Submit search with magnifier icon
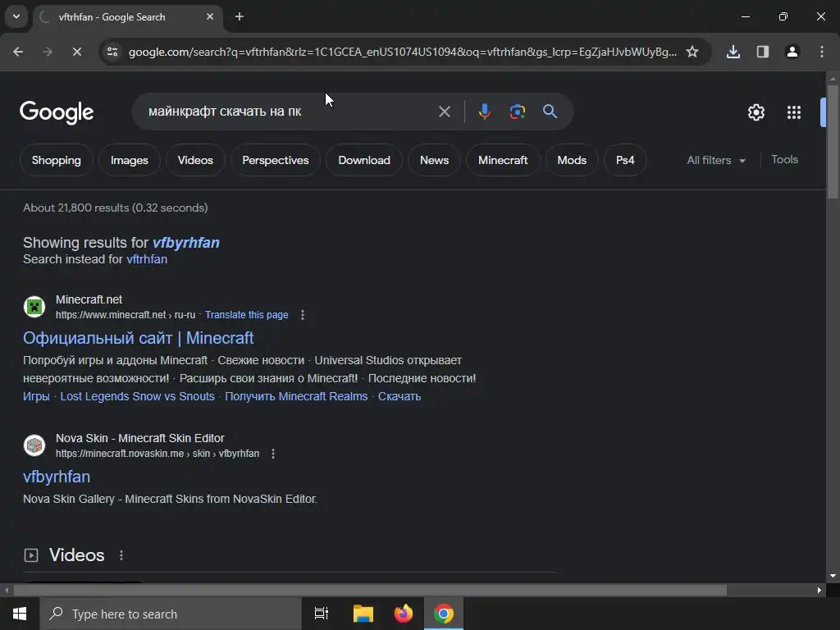 click(550, 112)
